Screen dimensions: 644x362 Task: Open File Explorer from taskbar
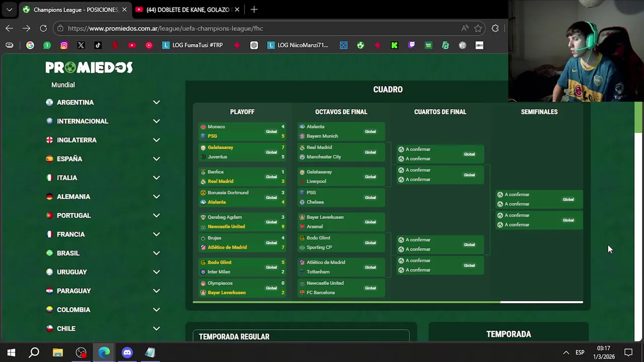point(58,352)
